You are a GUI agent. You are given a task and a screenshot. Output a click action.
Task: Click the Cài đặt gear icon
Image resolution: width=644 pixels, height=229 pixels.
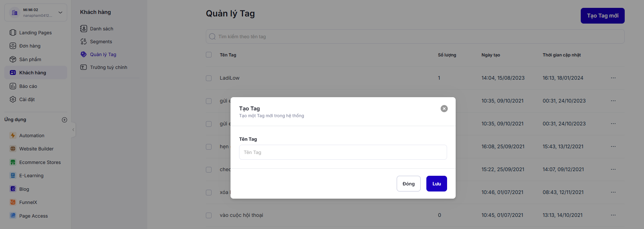click(13, 99)
